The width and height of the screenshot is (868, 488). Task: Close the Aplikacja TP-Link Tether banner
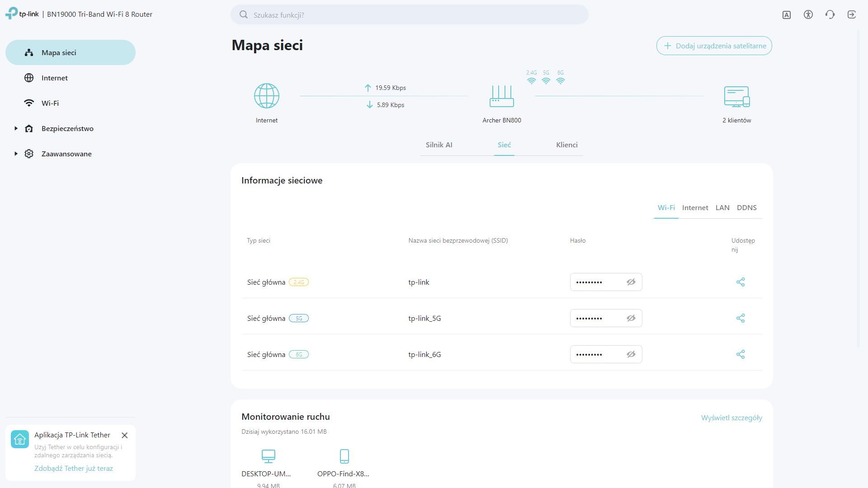pyautogui.click(x=125, y=435)
